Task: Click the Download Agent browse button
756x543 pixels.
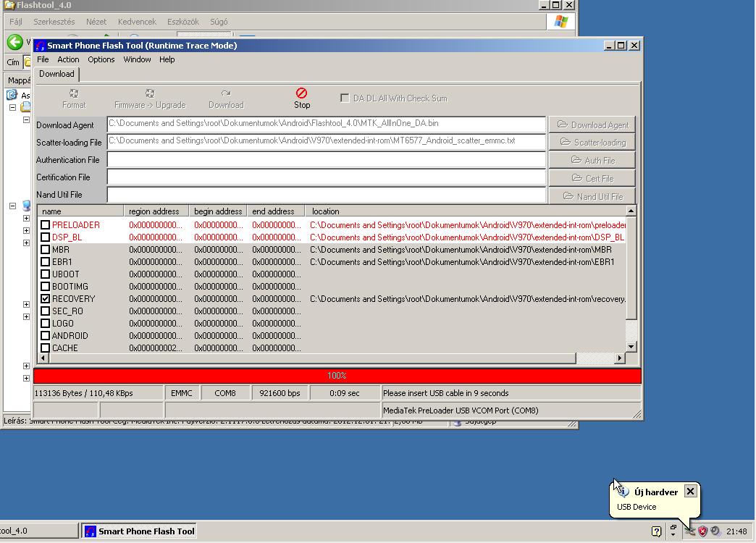Action: (592, 125)
